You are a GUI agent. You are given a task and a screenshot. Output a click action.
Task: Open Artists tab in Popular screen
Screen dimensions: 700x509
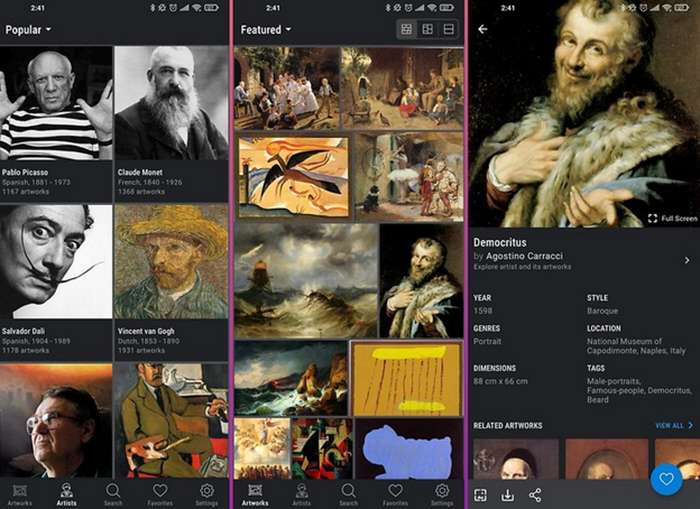67,495
